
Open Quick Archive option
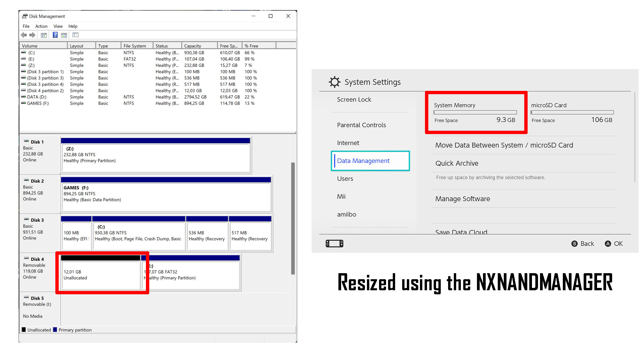tap(457, 163)
